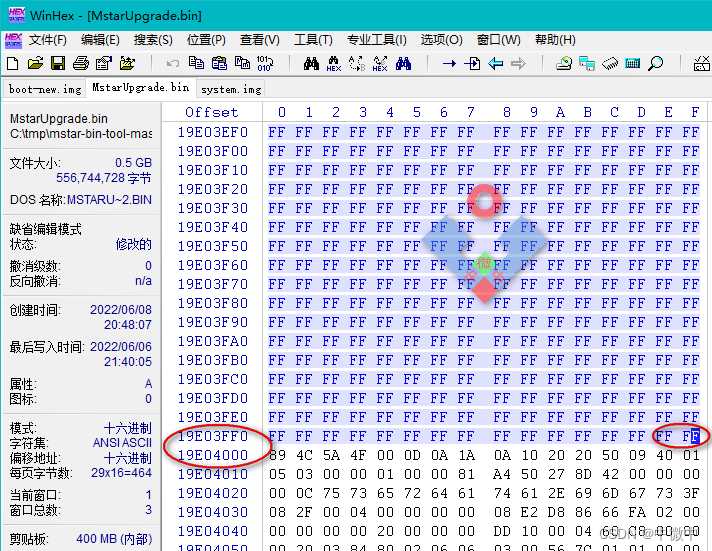
Task: Click the Print icon in toolbar
Action: point(81,63)
